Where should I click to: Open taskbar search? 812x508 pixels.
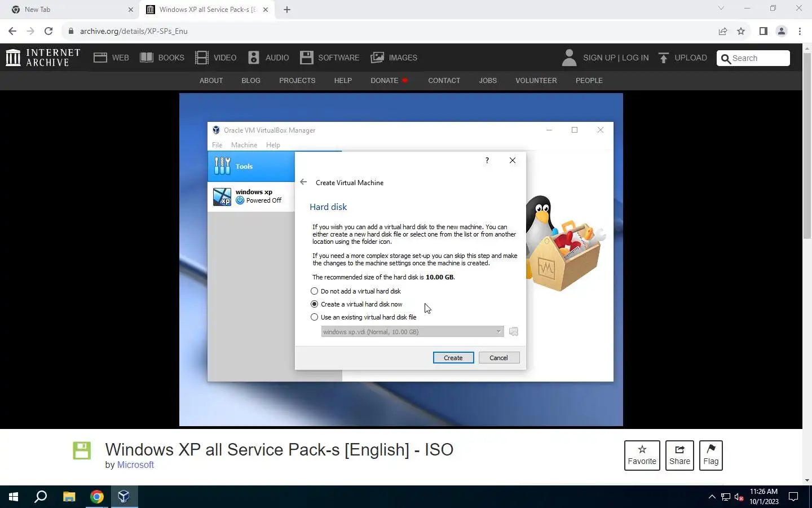pos(41,497)
